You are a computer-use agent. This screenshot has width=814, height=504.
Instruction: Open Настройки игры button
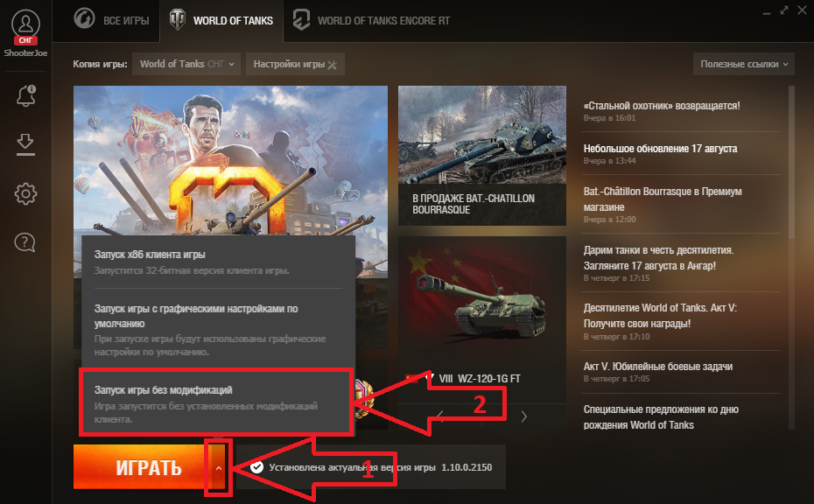coord(295,64)
